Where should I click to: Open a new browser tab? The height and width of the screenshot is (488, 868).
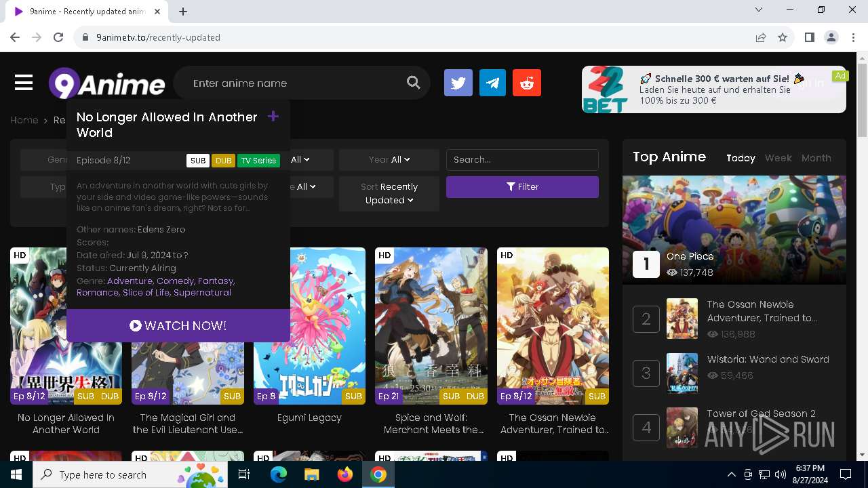click(x=183, y=12)
